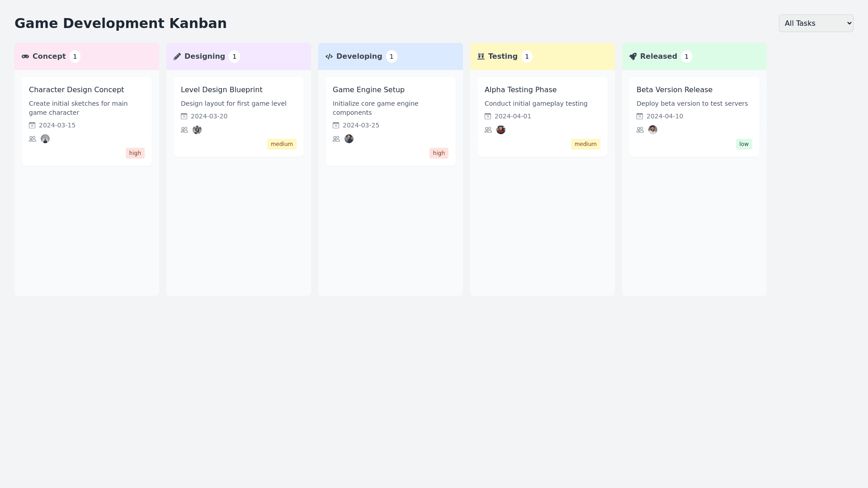Click assignees icon on Game Engine Setup card
Image resolution: width=868 pixels, height=488 pixels.
(336, 139)
